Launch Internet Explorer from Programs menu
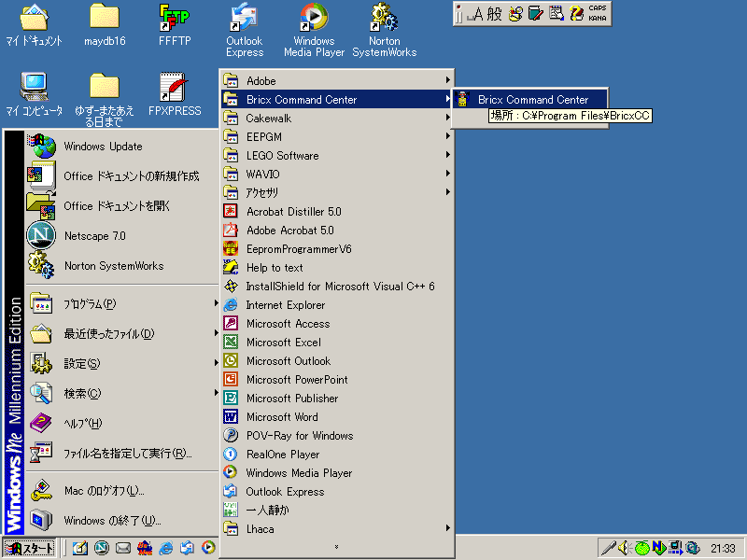This screenshot has height=560, width=747. point(337,305)
